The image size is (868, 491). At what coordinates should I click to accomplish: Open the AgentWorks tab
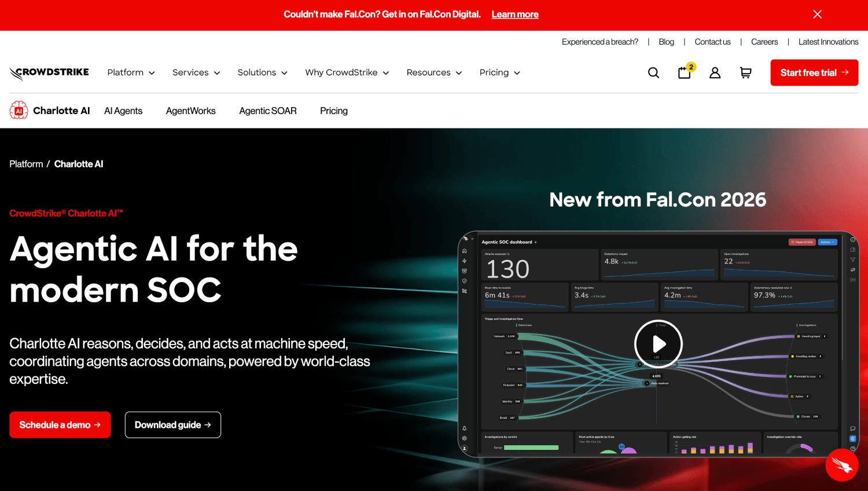coord(191,111)
